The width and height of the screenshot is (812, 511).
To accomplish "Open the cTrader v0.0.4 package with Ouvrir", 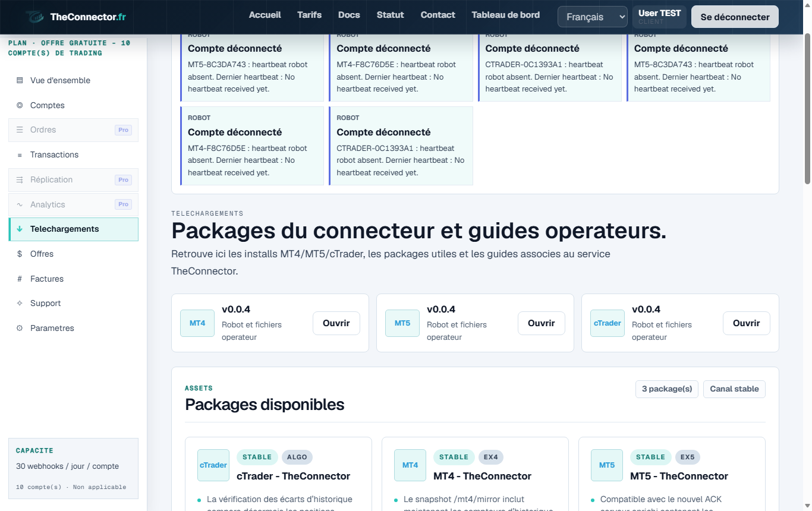I will (x=747, y=323).
